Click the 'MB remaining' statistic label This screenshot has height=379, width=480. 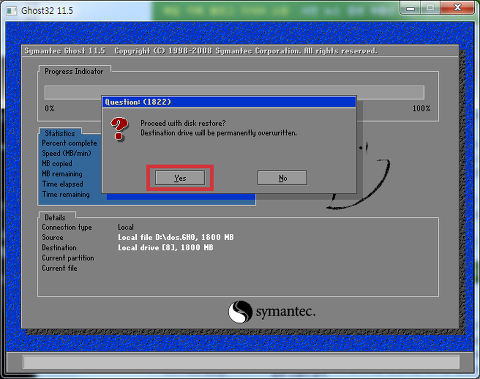(62, 174)
